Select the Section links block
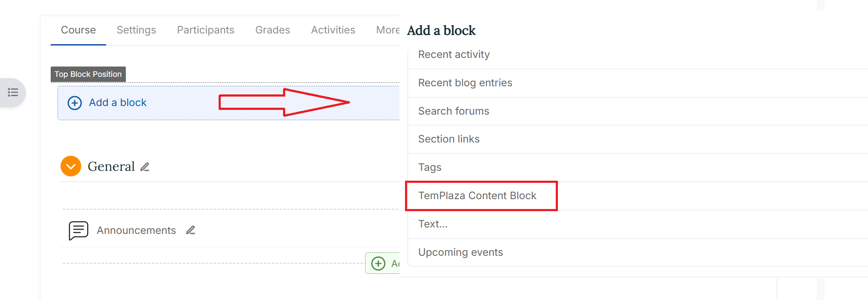The height and width of the screenshot is (300, 868). tap(449, 139)
